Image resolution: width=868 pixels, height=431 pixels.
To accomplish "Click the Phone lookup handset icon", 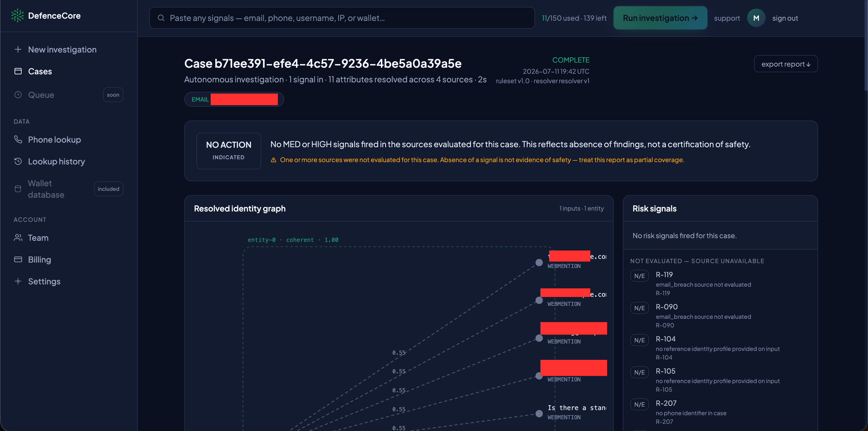I will click(x=18, y=139).
